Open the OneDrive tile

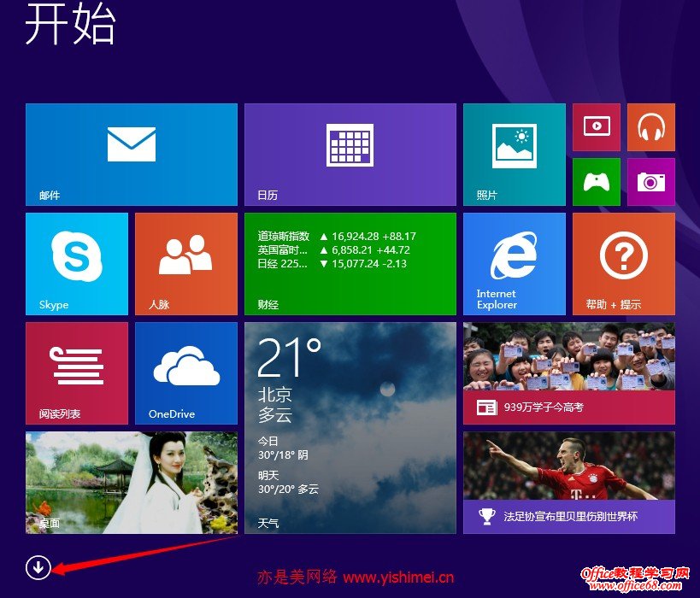[184, 372]
